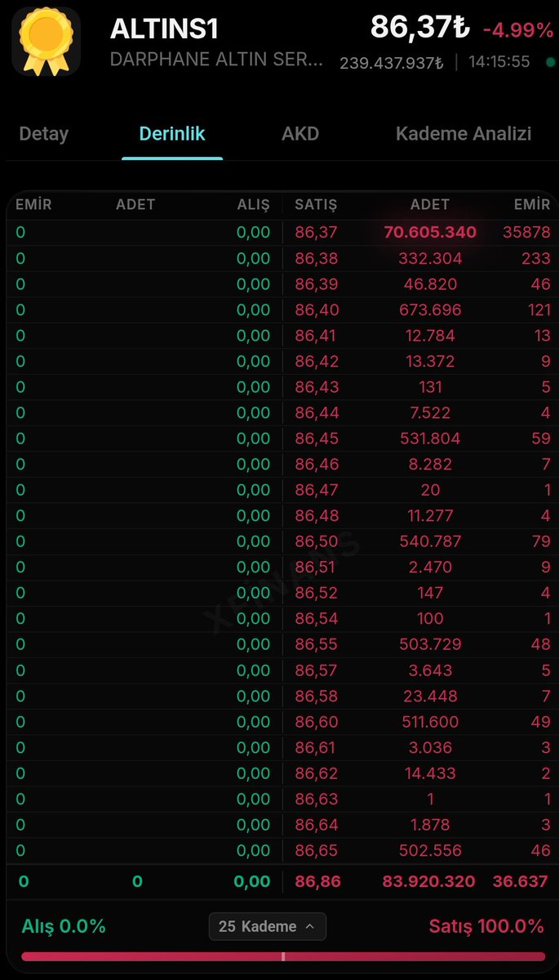Click quantity 14.433

coord(430,773)
